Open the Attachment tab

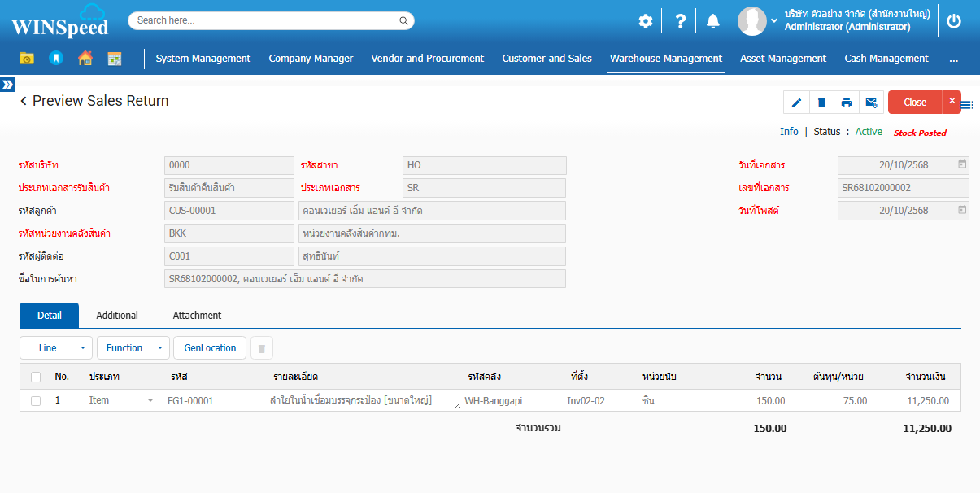tap(197, 316)
